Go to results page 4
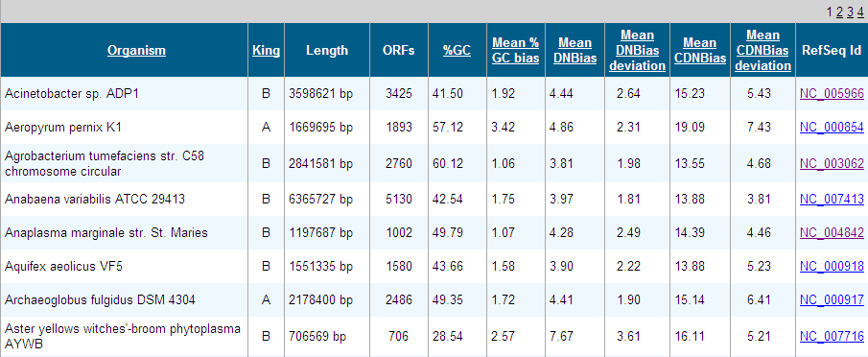 tap(859, 12)
